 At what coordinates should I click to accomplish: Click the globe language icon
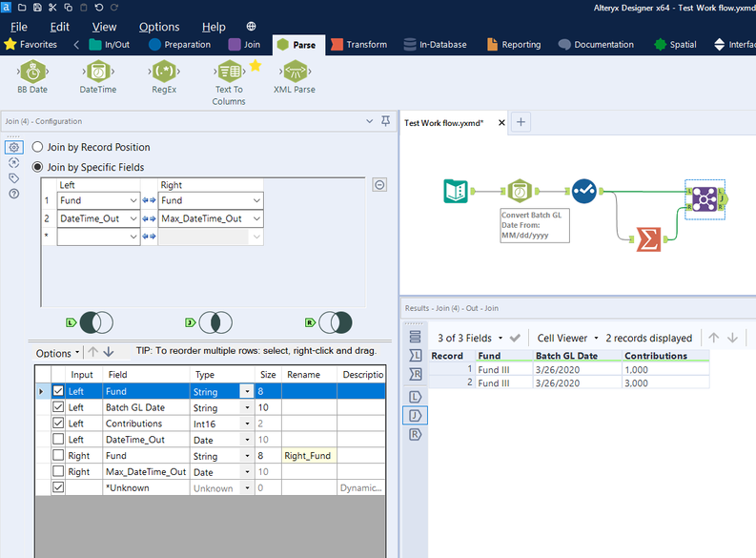click(251, 26)
